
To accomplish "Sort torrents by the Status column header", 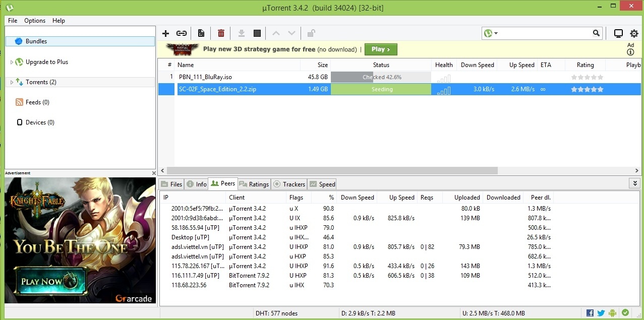I will coord(381,65).
